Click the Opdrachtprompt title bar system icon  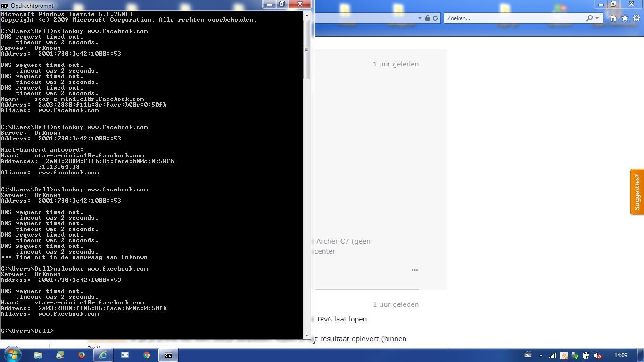coord(5,5)
